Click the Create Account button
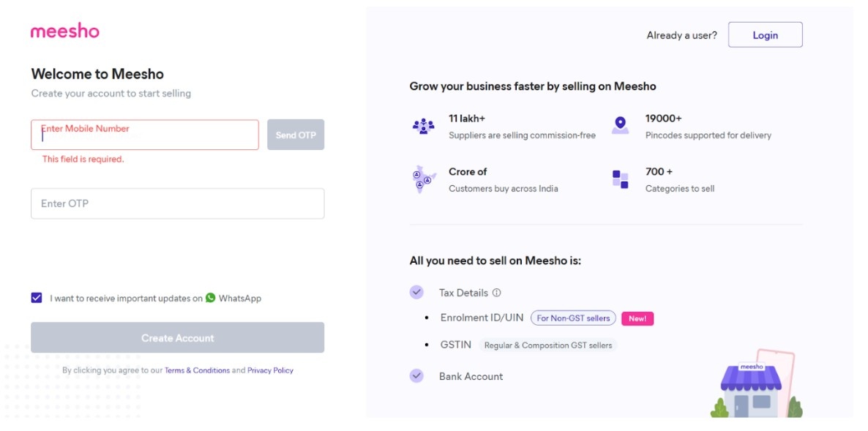 (x=177, y=337)
